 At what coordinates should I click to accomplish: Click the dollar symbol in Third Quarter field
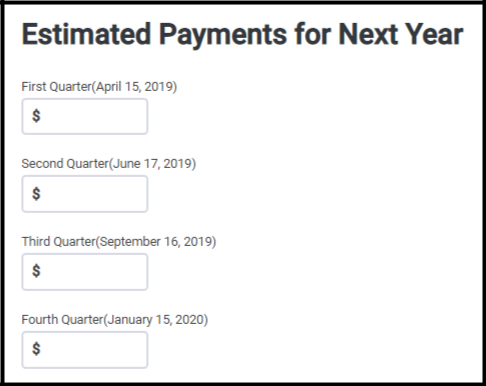coord(36,271)
